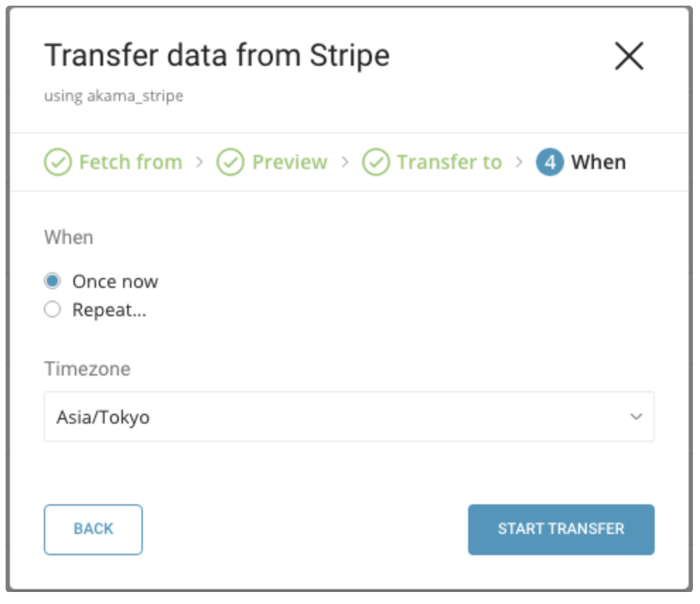
Task: Click the When step label
Action: coord(598,162)
